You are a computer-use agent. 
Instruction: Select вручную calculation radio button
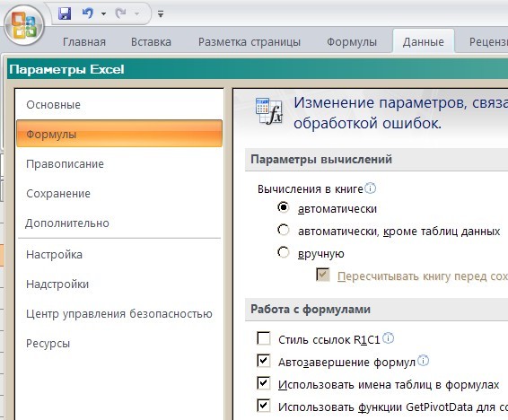coord(283,252)
